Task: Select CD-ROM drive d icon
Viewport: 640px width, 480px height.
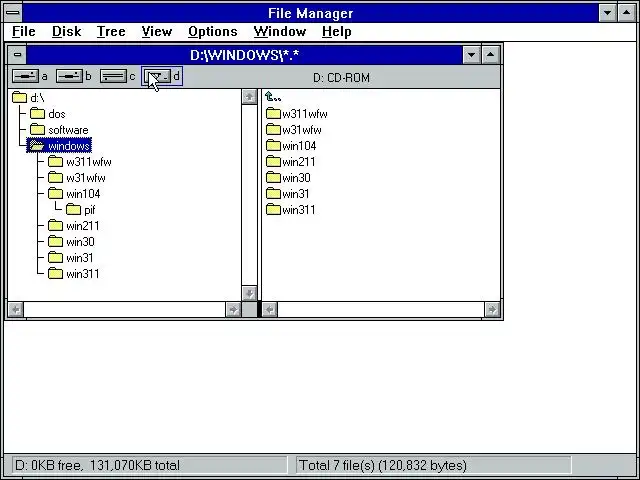Action: 157,76
